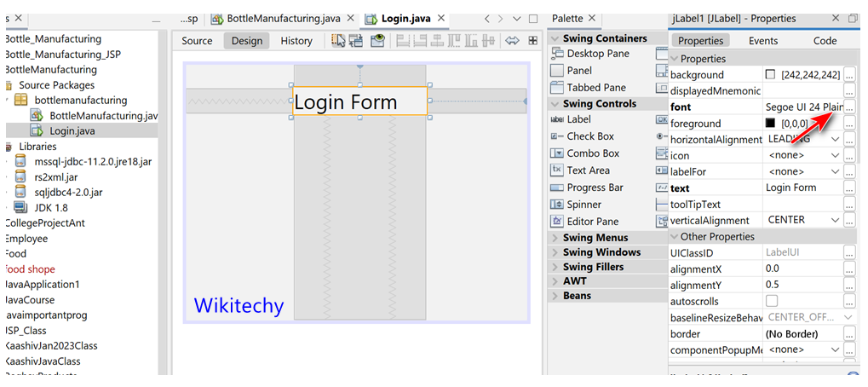This screenshot has height=387, width=868.
Task: Toggle horizontal resizability arrow icon
Action: click(x=513, y=40)
